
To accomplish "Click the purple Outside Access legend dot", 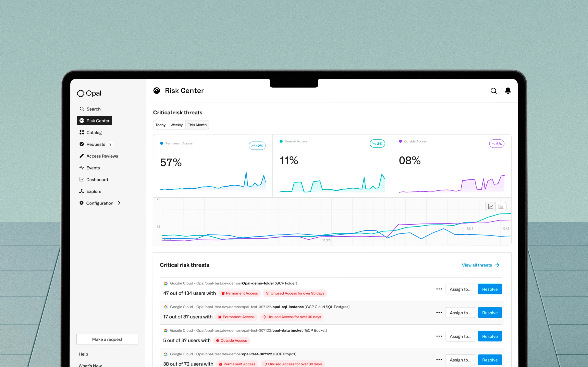I will point(400,141).
